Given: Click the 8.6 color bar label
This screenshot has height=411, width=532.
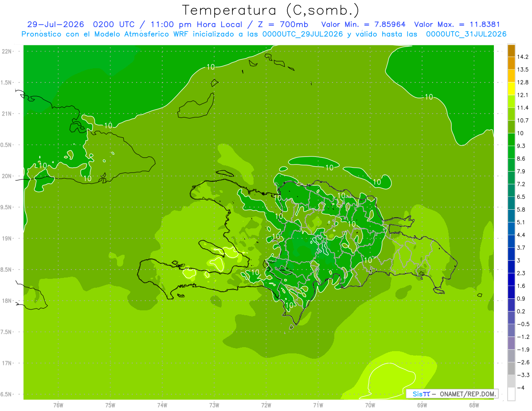Looking at the screenshot, I should tap(521, 159).
